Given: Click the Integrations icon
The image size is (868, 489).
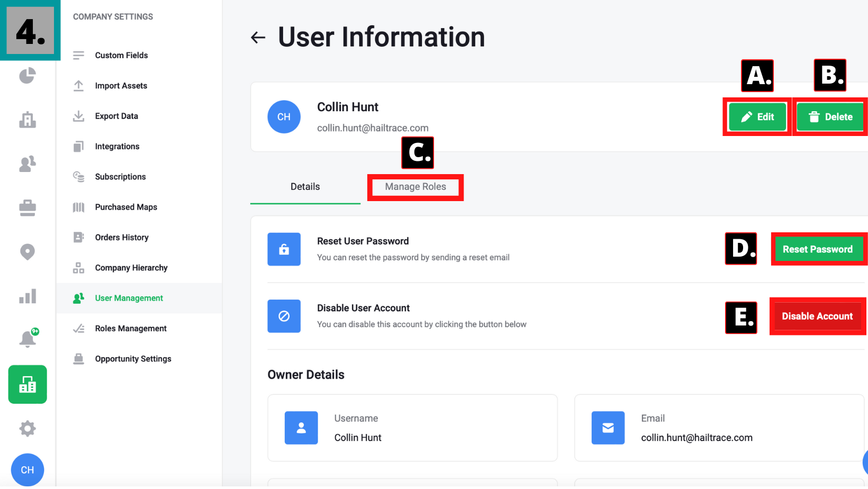Looking at the screenshot, I should click(78, 147).
